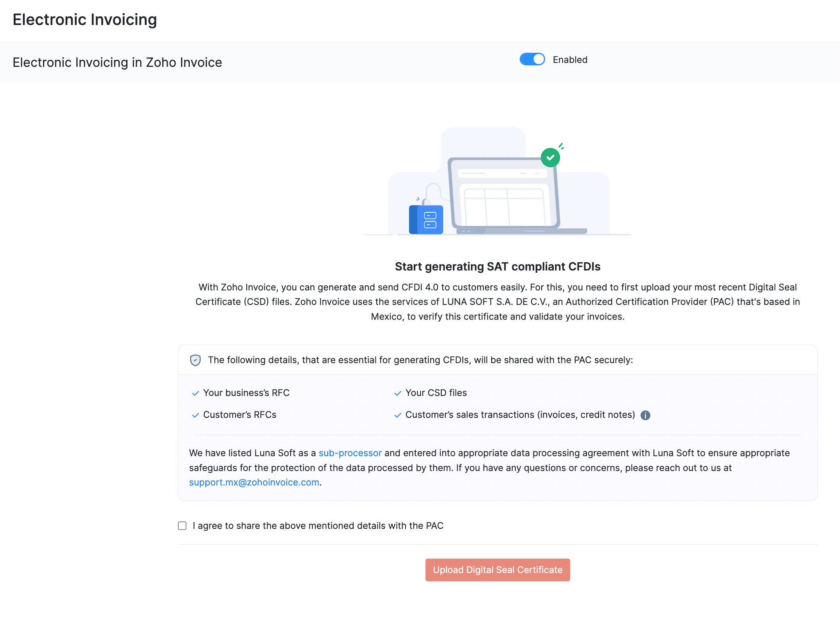Click Upload Digital Seal Certificate button
The image size is (840, 627).
(497, 570)
